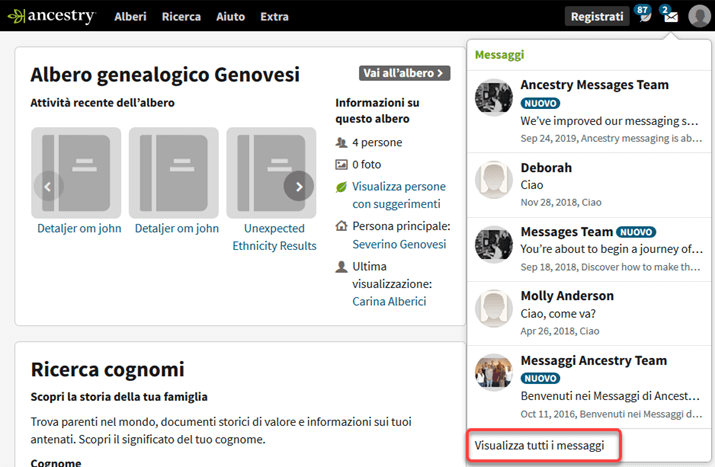Open Ancestry Messages Team message title
715x467 pixels.
(x=595, y=85)
